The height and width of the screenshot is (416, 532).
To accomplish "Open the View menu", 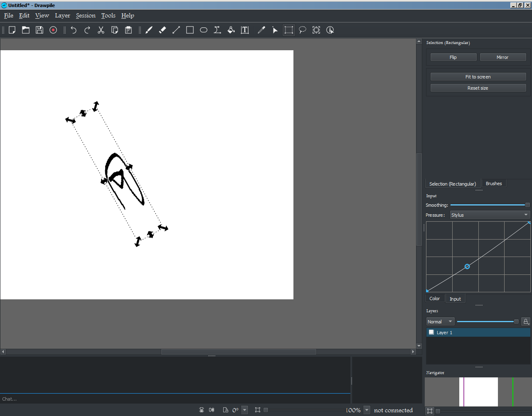I will [42, 15].
